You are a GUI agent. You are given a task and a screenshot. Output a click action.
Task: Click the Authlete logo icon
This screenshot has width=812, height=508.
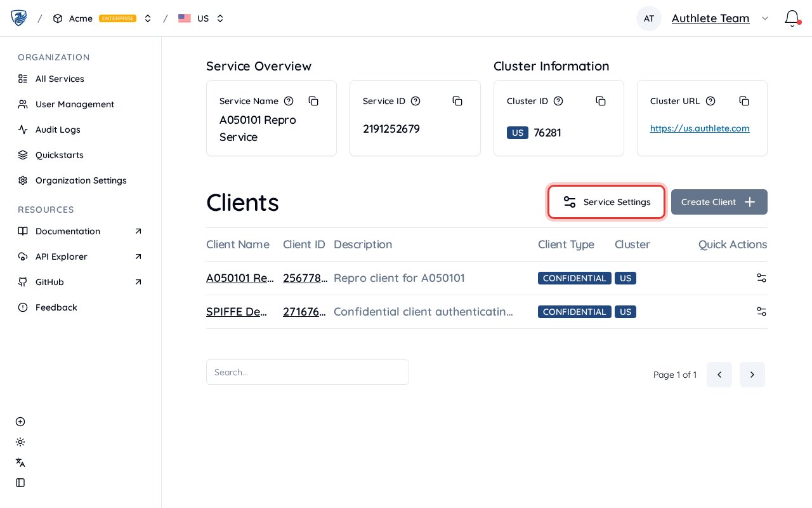point(19,18)
